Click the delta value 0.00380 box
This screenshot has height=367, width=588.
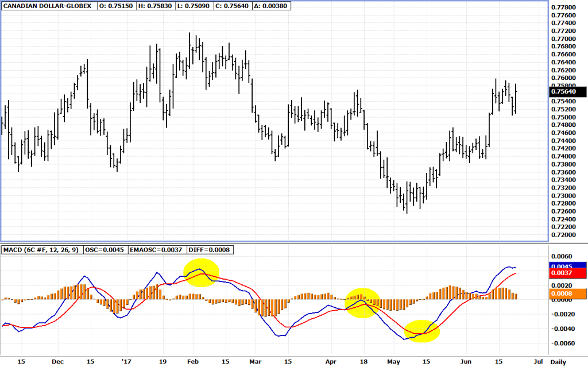270,6
